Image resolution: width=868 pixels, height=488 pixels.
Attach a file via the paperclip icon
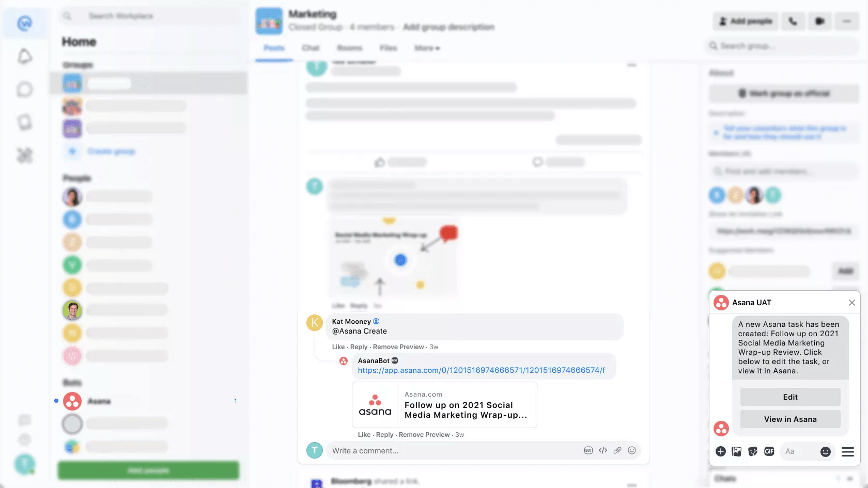[x=617, y=450]
